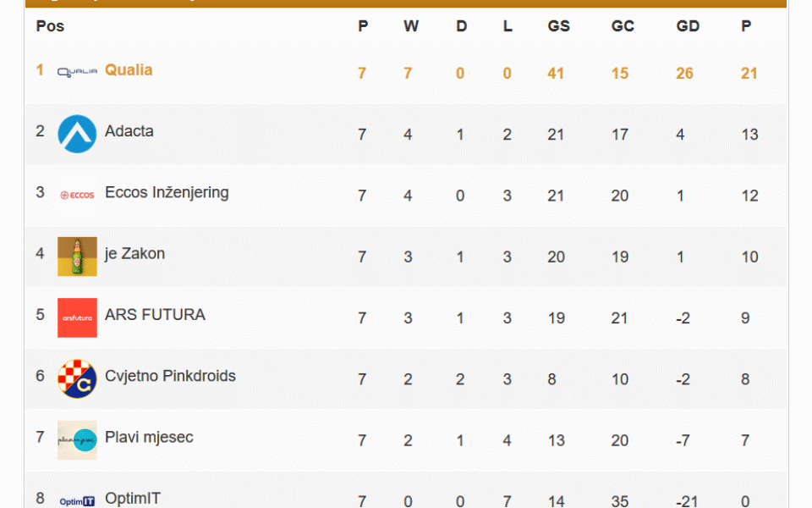Open the Qualia team link

coord(129,70)
